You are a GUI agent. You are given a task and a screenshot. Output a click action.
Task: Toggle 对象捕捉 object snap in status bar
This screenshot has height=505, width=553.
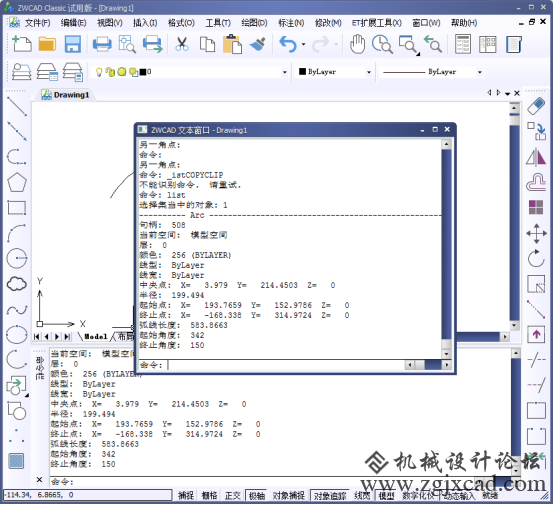coord(288,496)
